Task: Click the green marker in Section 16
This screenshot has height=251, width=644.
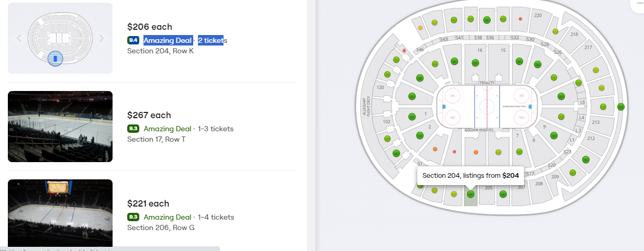Action: coord(475,63)
